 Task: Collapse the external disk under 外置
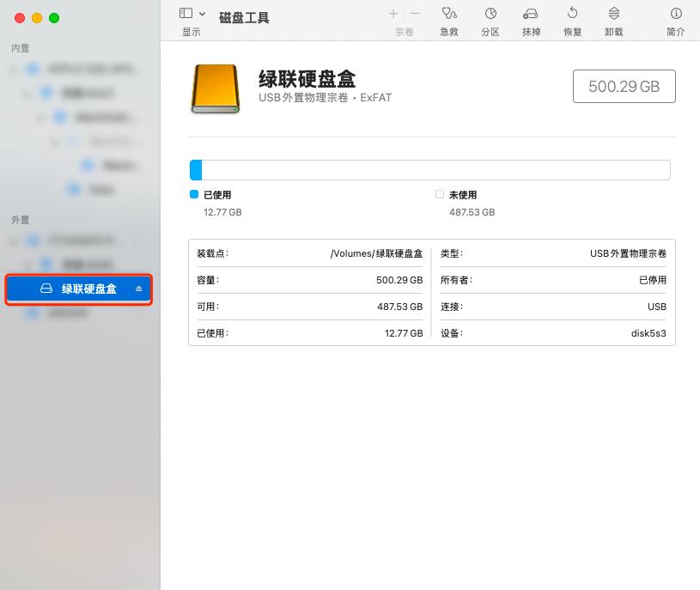pyautogui.click(x=12, y=240)
